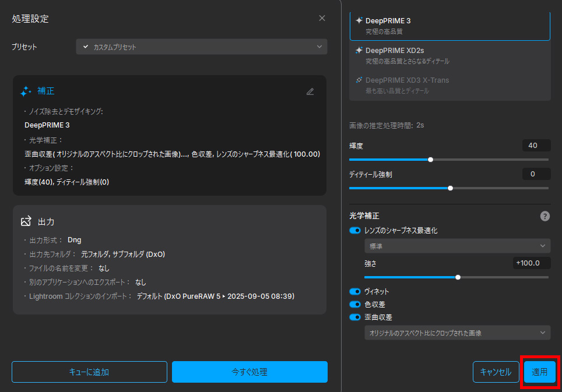This screenshot has width=562, height=392.
Task: Click the 強さ value field showing +100.0
Action: point(532,263)
